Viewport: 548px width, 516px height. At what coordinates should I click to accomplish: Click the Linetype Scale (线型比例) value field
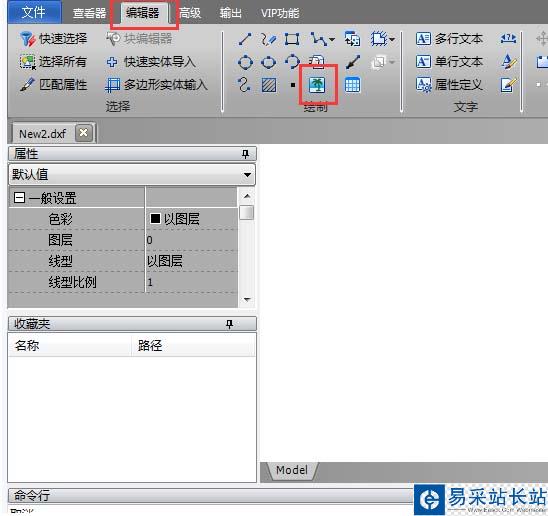click(192, 282)
